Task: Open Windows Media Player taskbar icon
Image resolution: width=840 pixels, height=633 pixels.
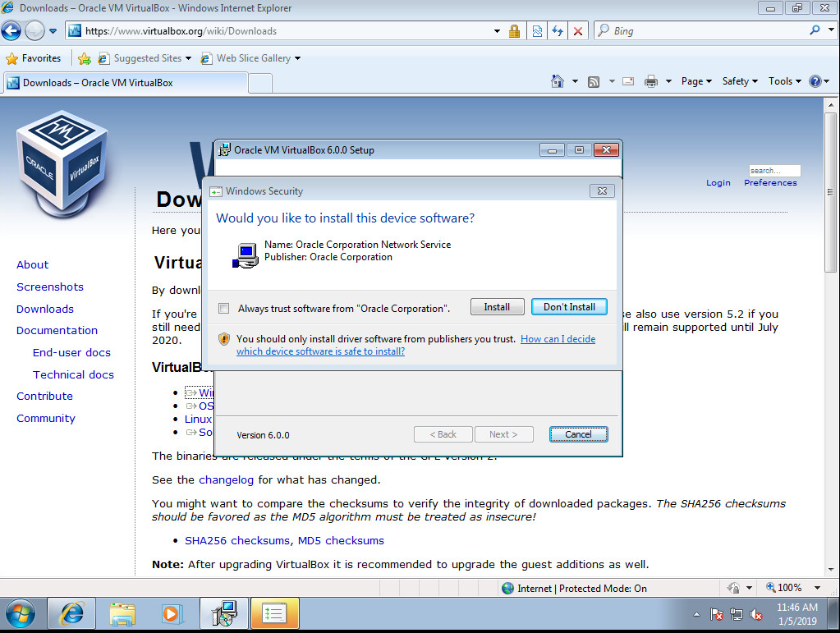Action: point(172,614)
